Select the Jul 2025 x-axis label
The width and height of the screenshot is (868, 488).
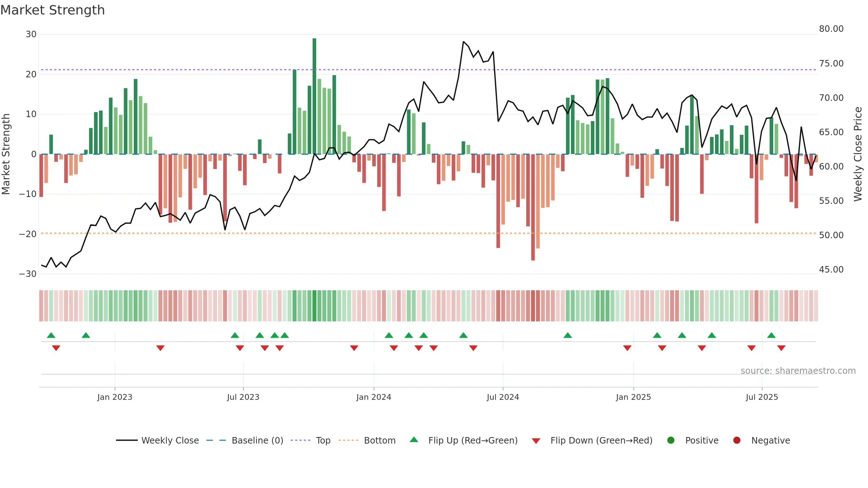click(762, 397)
